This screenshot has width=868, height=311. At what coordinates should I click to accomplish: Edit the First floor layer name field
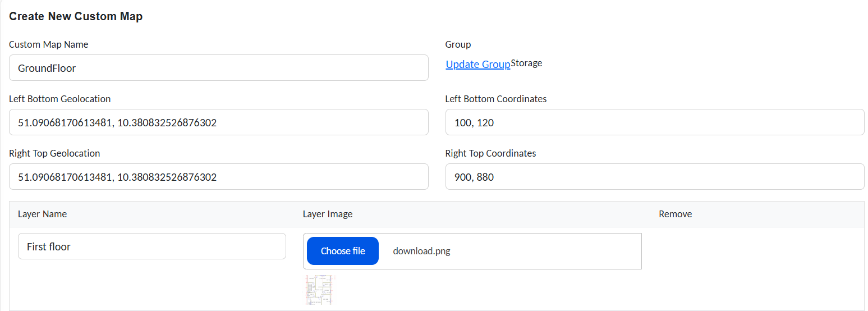151,246
